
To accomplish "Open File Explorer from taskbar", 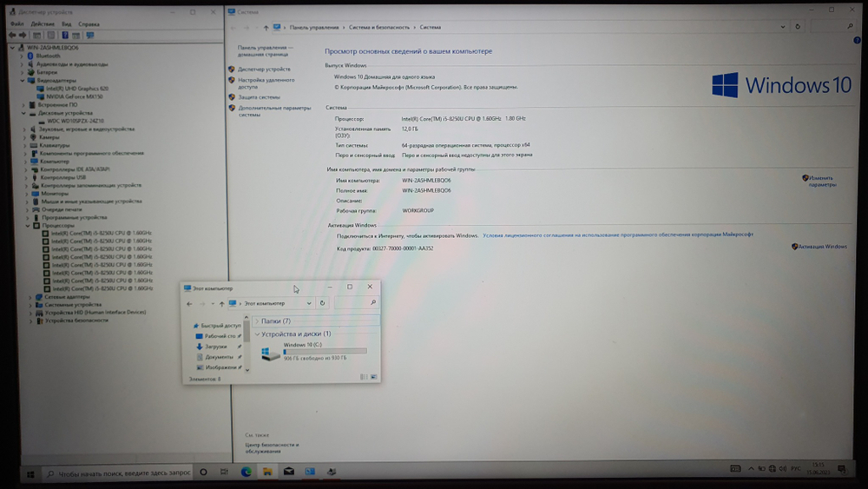I will pyautogui.click(x=267, y=472).
